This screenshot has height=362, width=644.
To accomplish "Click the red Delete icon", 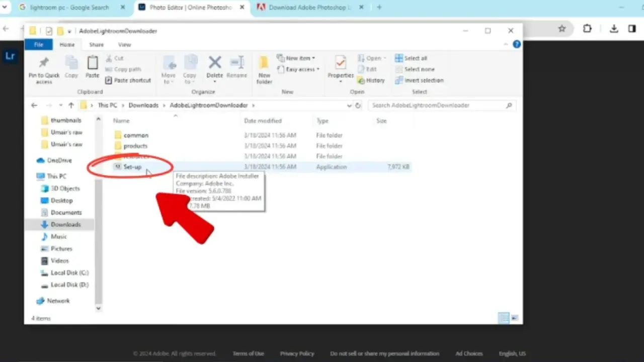I will point(215,62).
